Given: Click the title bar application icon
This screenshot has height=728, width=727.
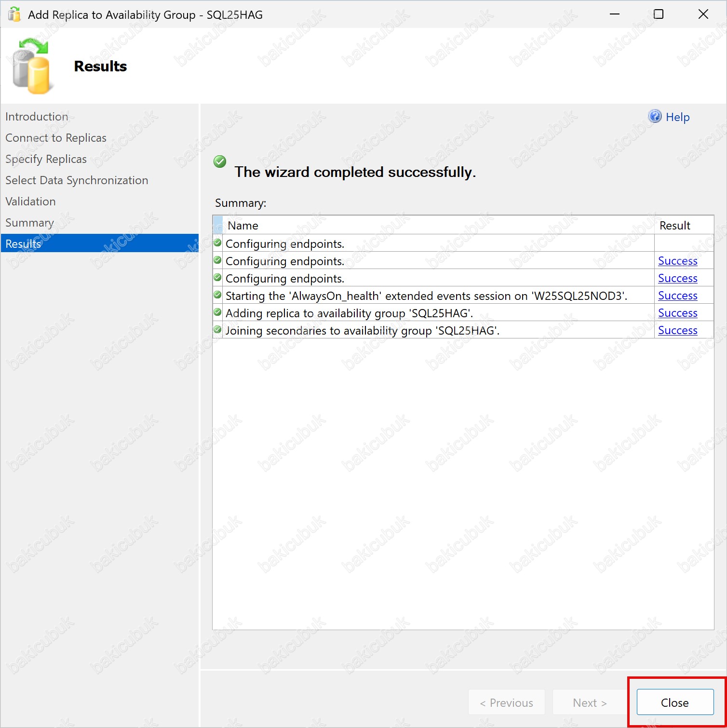Looking at the screenshot, I should (14, 14).
